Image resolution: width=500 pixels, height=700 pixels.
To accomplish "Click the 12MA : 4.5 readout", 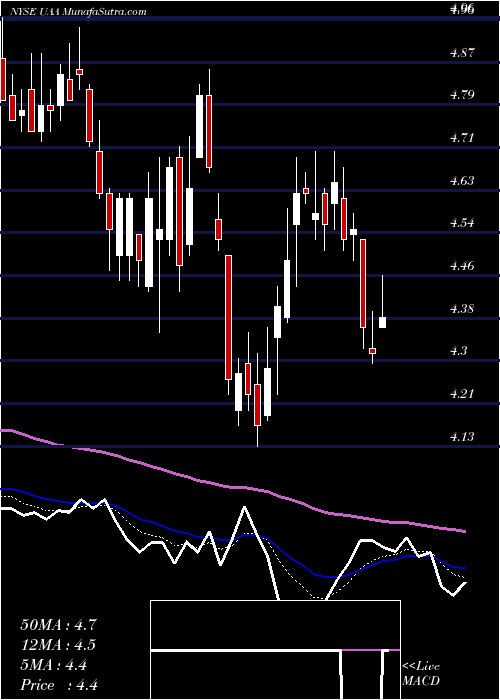I will pyautogui.click(x=58, y=645).
